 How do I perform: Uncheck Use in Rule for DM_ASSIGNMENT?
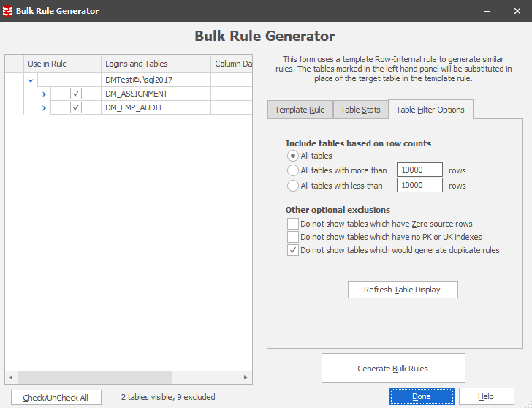pos(76,94)
